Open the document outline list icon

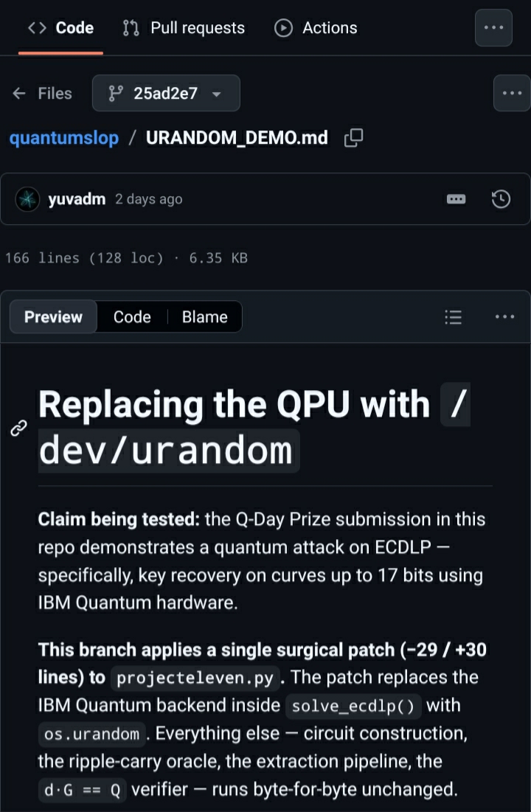[454, 317]
